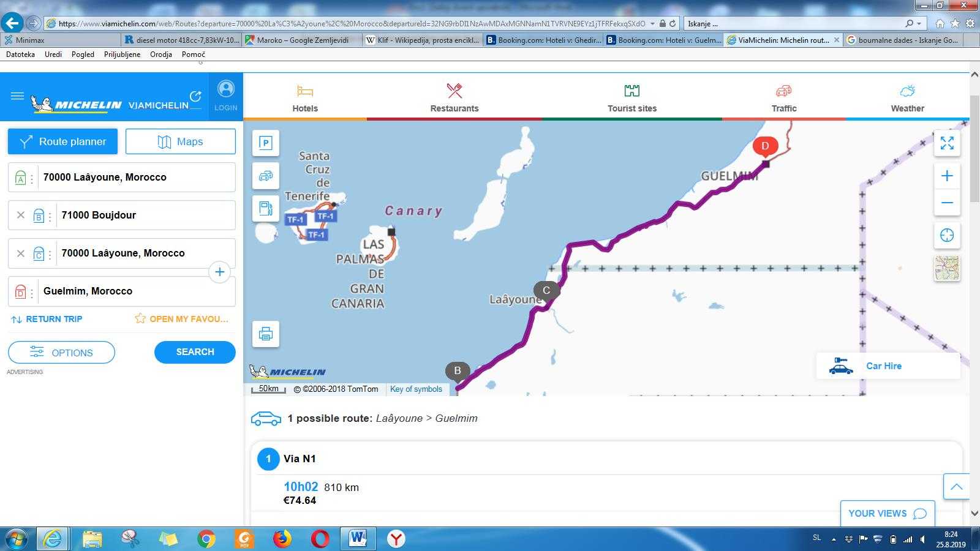Center map on my location
The image size is (980, 551).
[x=947, y=235]
